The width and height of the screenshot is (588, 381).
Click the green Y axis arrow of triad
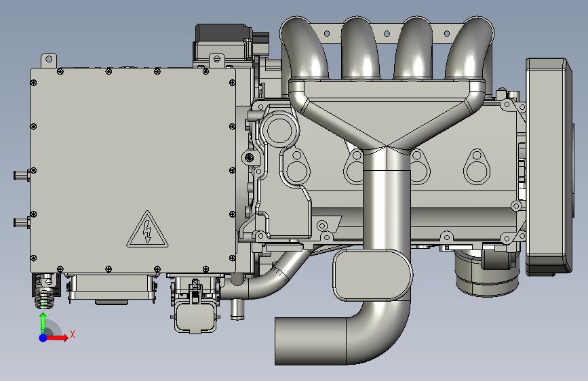43,323
